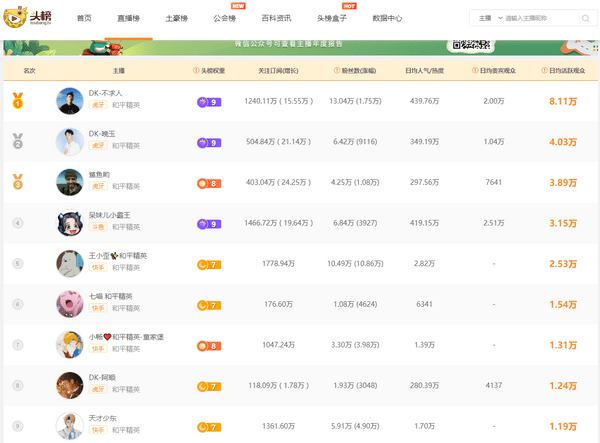Click the 关注订阅(增长) column header
The width and height of the screenshot is (600, 443).
click(x=278, y=70)
